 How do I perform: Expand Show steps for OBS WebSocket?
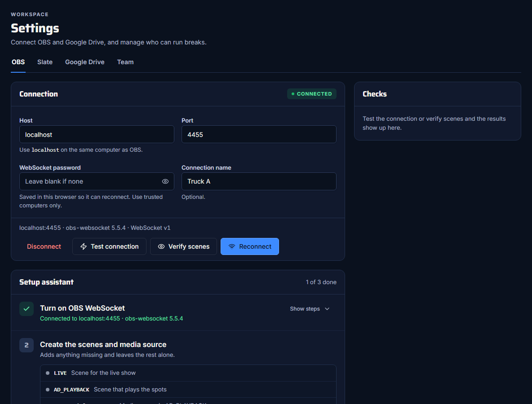pyautogui.click(x=310, y=309)
